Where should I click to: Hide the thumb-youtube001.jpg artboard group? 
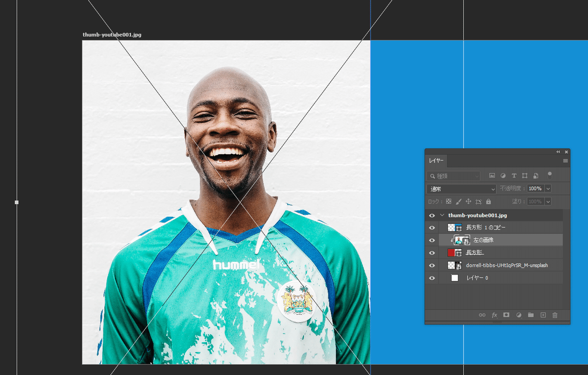(432, 215)
